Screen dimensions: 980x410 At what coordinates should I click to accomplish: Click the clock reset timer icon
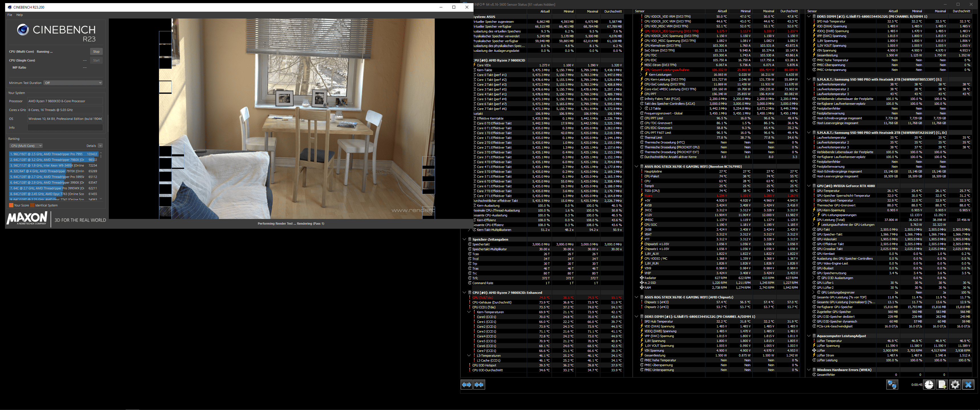point(929,385)
